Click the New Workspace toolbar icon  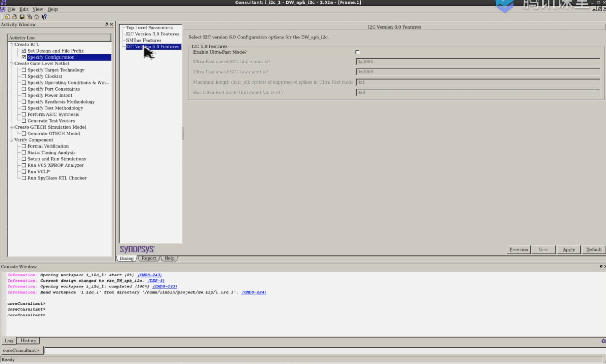point(7,17)
